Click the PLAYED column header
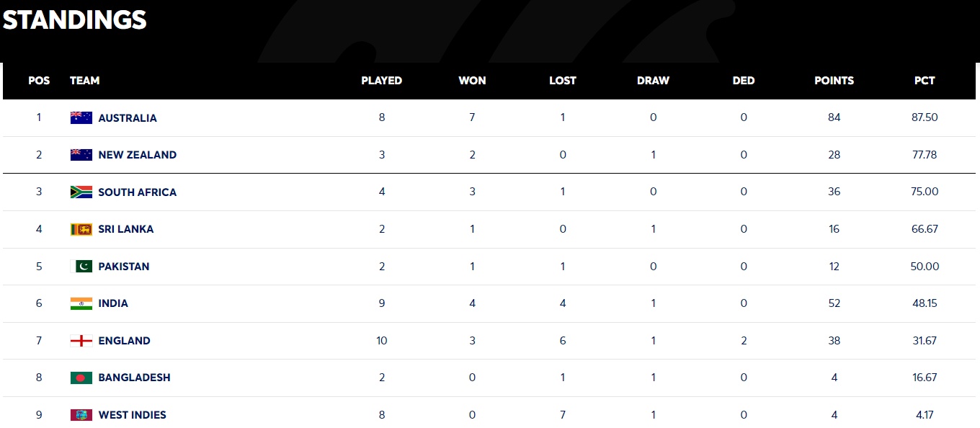 [381, 81]
